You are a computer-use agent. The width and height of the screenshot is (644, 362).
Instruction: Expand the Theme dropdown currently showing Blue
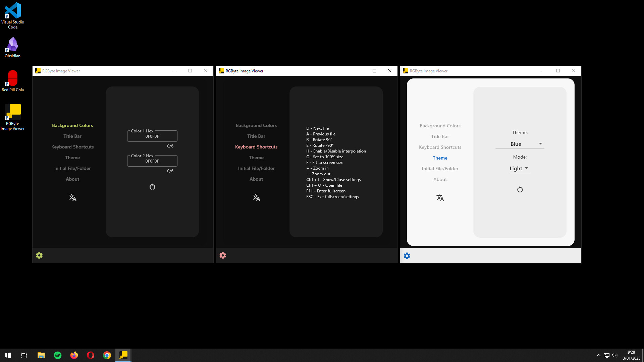point(520,144)
